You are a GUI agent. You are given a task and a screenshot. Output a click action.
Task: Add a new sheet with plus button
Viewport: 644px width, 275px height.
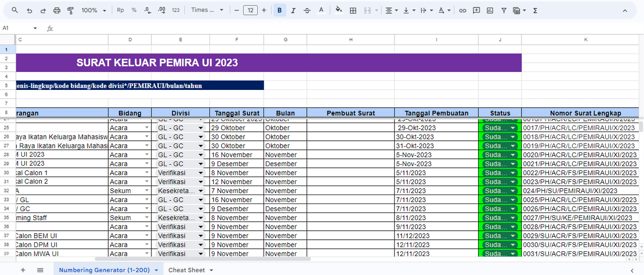[23, 270]
